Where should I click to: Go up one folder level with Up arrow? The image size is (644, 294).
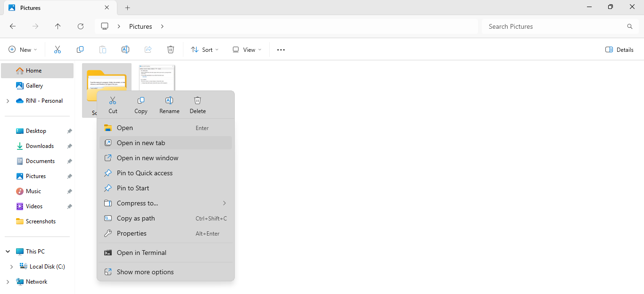click(x=58, y=26)
